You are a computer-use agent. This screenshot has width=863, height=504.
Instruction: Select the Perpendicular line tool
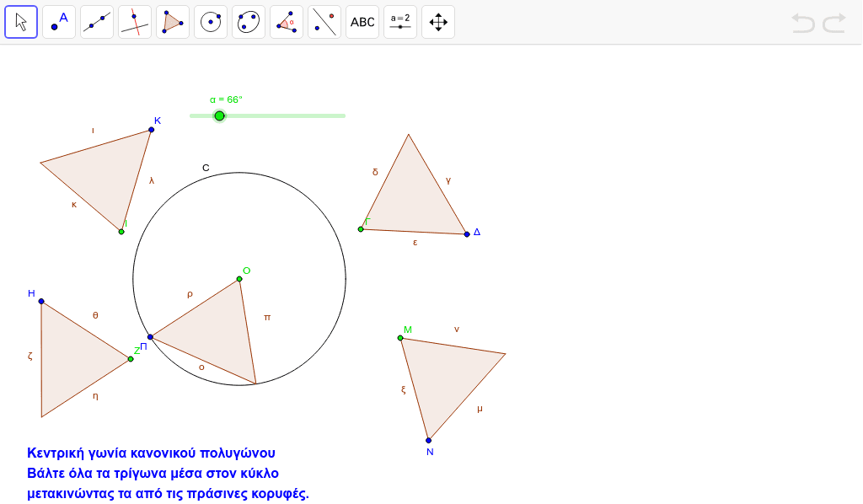click(135, 22)
